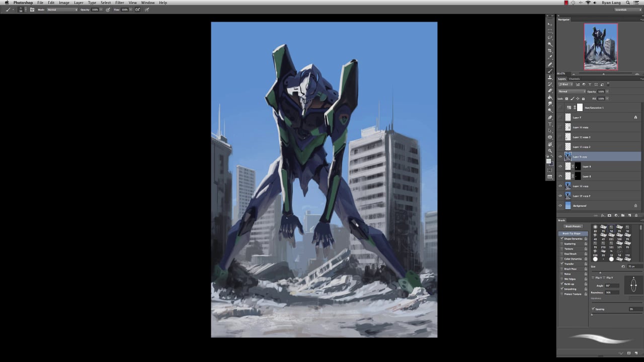The height and width of the screenshot is (362, 644).
Task: Hide the Background layer
Action: (560, 206)
